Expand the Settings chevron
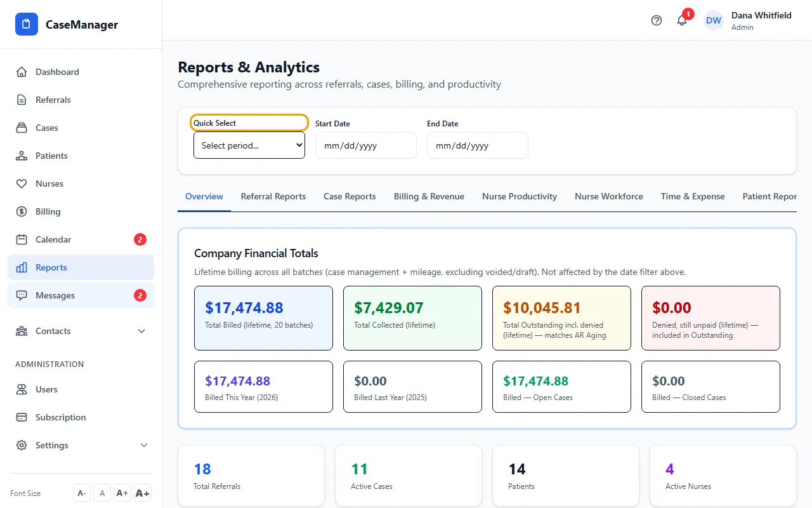The height and width of the screenshot is (508, 812). pyautogui.click(x=144, y=445)
